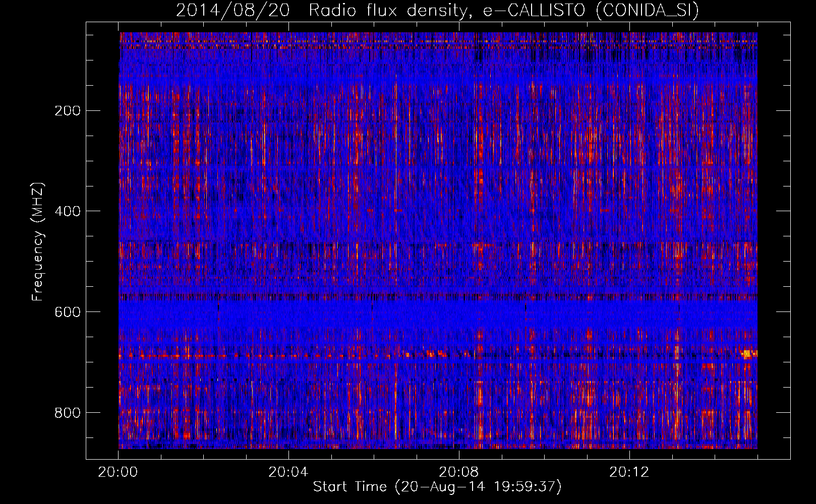Click the 800 frequency tick label

point(68,413)
